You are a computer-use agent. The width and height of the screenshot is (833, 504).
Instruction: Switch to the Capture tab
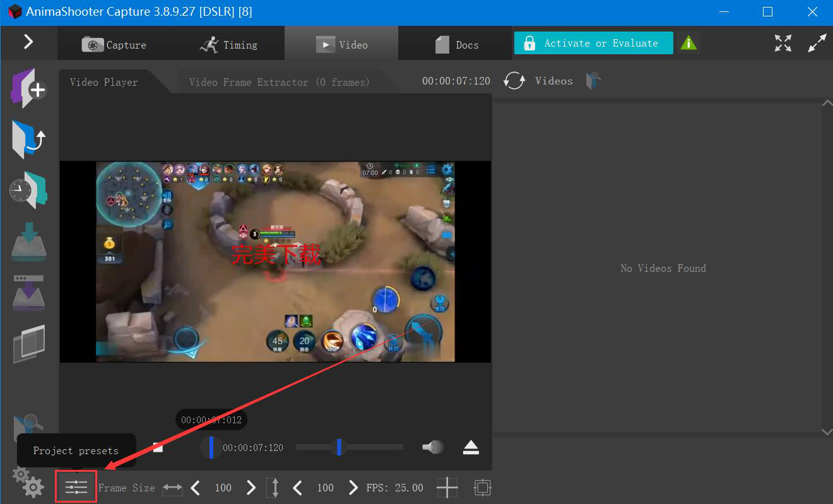point(114,45)
